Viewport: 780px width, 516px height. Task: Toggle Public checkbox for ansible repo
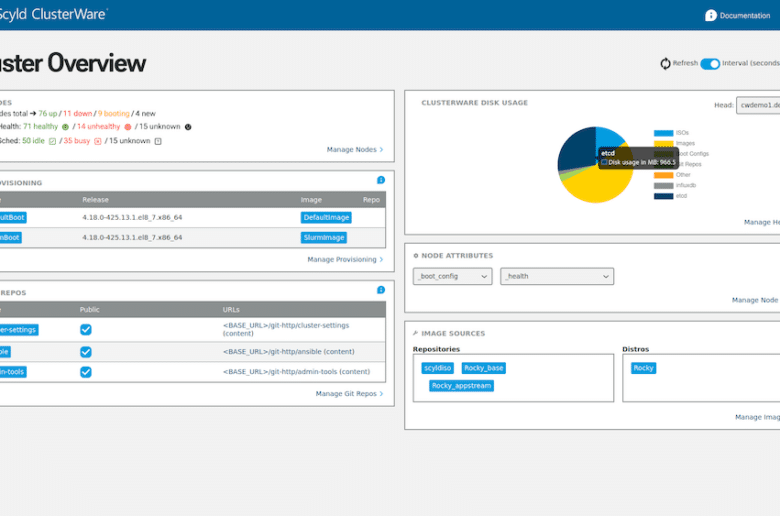86,352
